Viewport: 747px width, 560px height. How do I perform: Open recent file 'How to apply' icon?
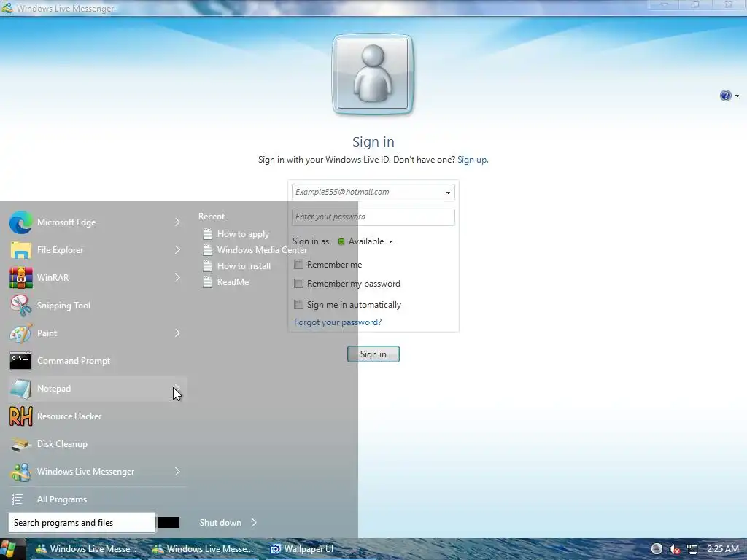(x=207, y=234)
